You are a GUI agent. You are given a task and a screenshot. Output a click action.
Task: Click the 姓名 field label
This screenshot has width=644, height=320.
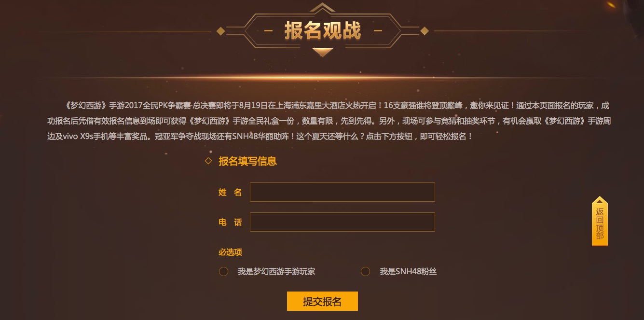coord(230,193)
